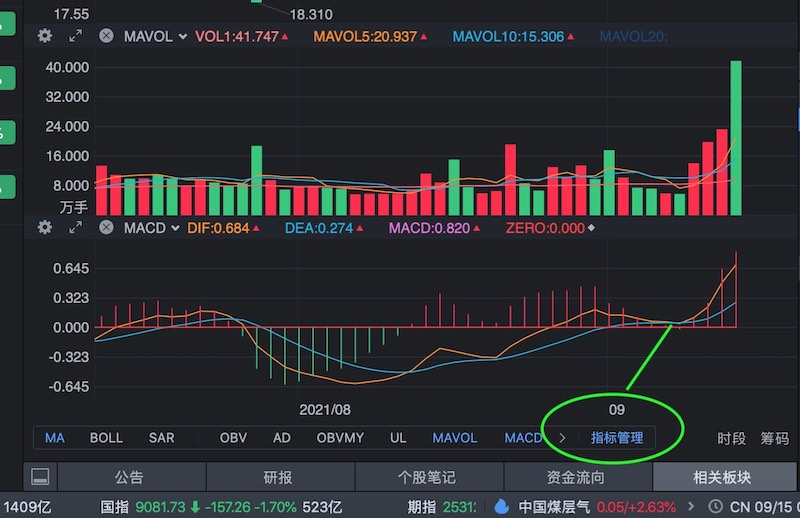The height and width of the screenshot is (518, 800).
Task: Expand the MACD panel to fullscreen
Action: pyautogui.click(x=75, y=228)
